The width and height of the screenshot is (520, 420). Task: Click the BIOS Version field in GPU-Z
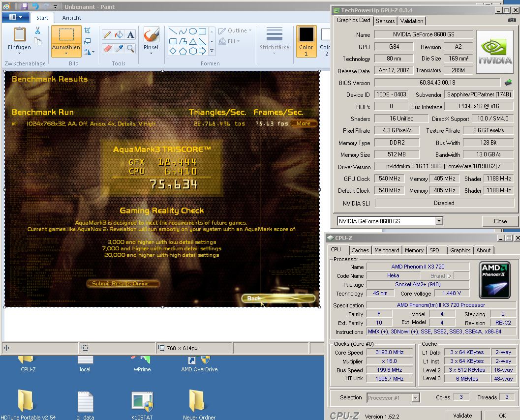[437, 83]
